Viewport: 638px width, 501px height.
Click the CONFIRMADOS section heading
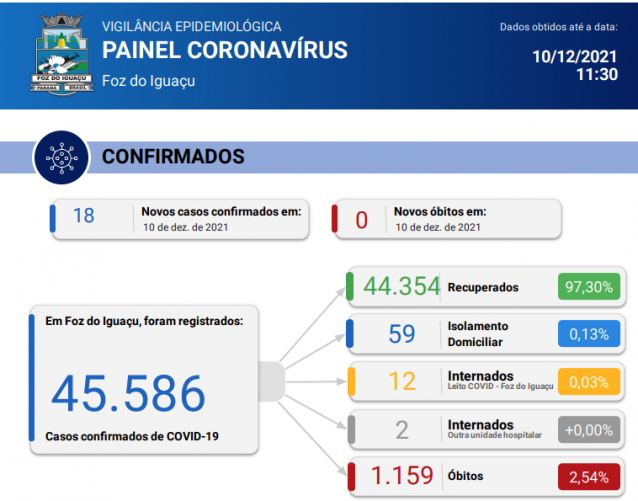173,157
